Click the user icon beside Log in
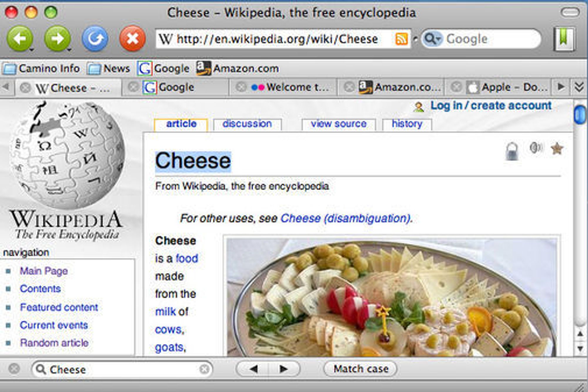 [x=419, y=107]
